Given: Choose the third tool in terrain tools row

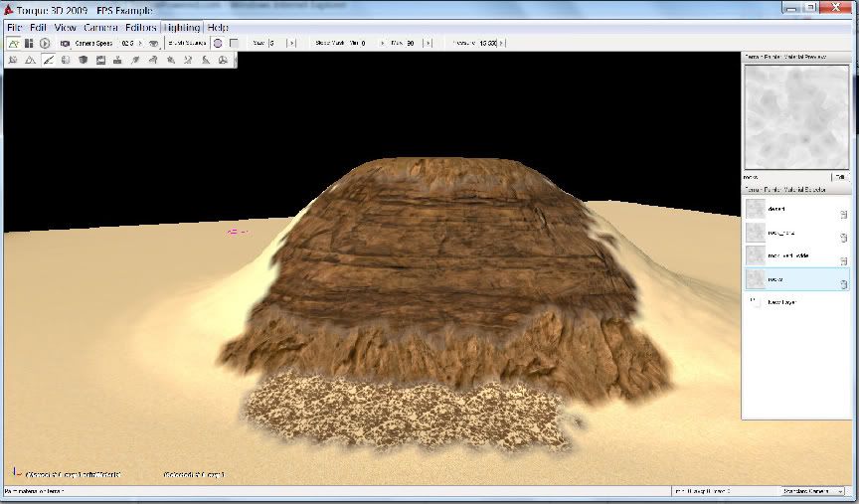Looking at the screenshot, I should coord(48,61).
